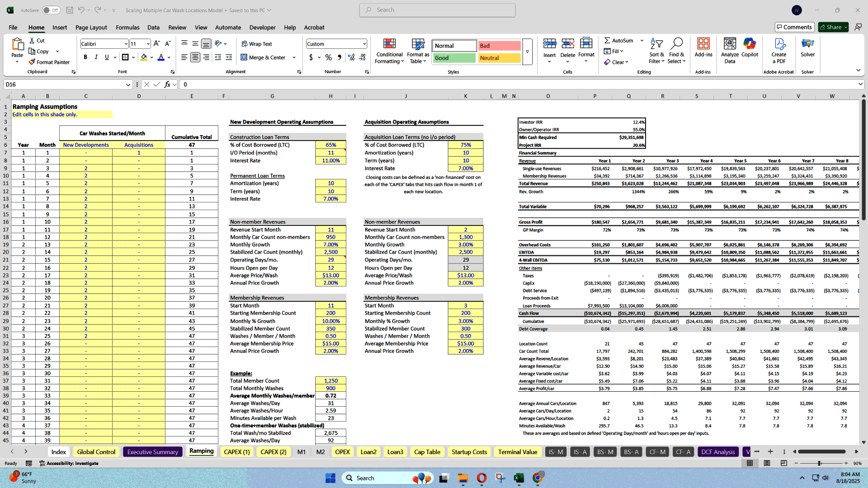Click the Comments button
The width and height of the screenshot is (868, 488).
[x=794, y=27]
